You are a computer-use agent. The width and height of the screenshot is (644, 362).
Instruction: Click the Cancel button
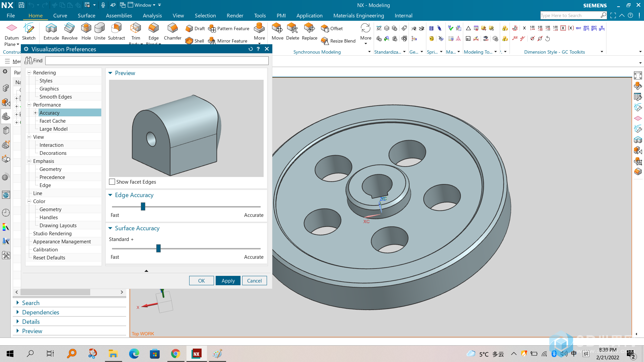click(254, 281)
